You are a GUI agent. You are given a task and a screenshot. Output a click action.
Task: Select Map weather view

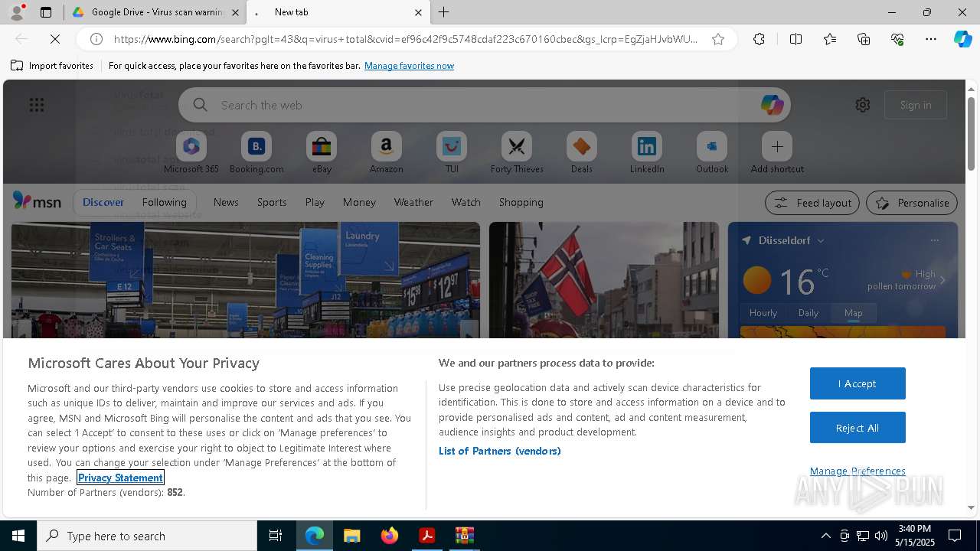point(853,313)
